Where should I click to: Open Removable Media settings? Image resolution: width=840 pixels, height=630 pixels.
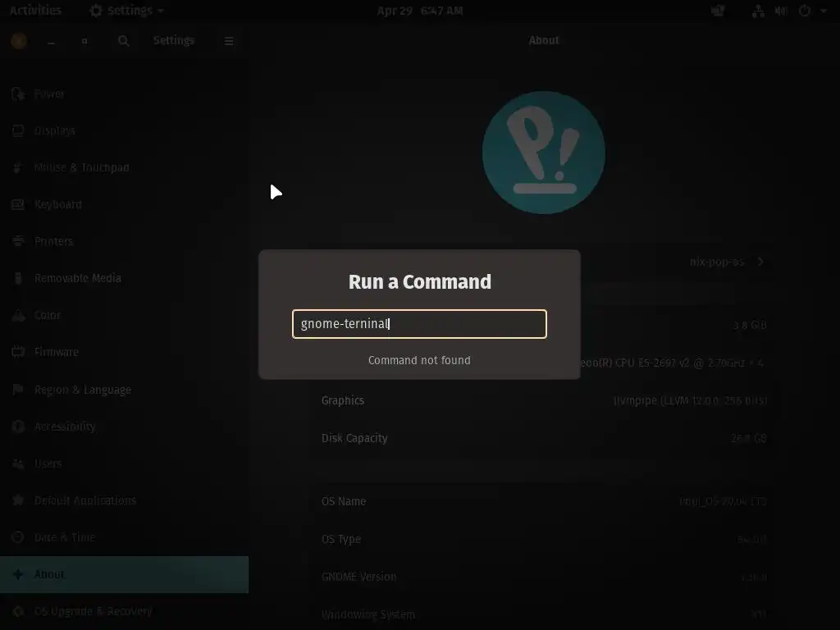[125, 278]
